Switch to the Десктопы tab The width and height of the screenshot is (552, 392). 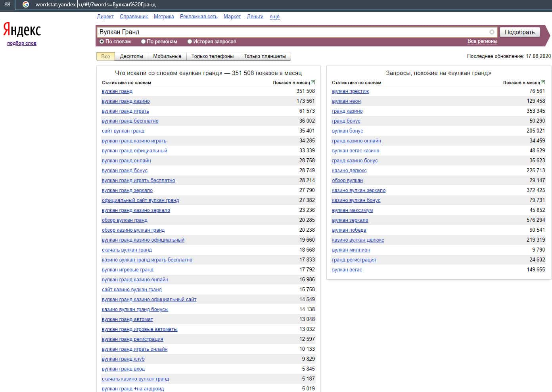pos(131,56)
